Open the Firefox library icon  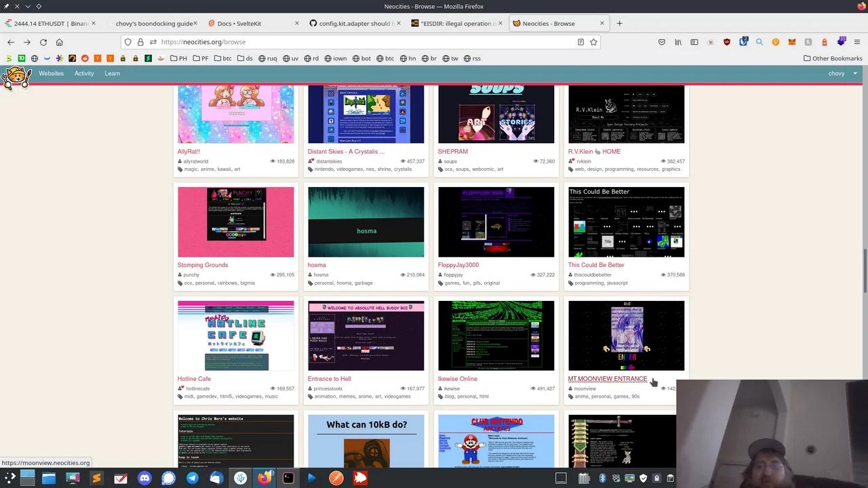tap(678, 41)
